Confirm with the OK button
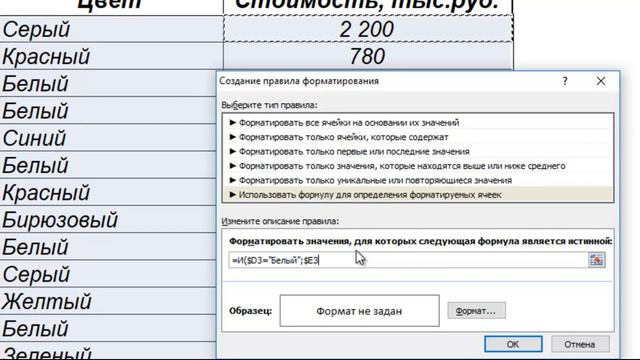Viewport: 640px width, 360px height. [x=513, y=344]
